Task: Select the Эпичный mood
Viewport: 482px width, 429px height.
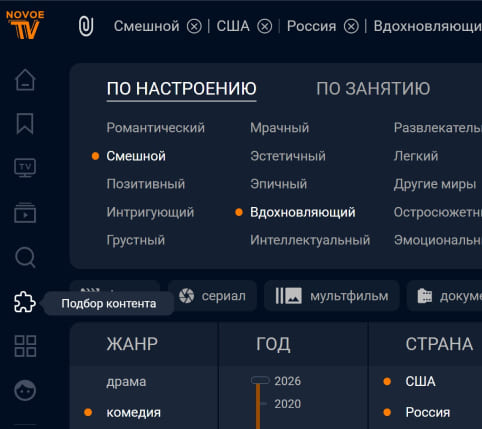Action: 279,184
